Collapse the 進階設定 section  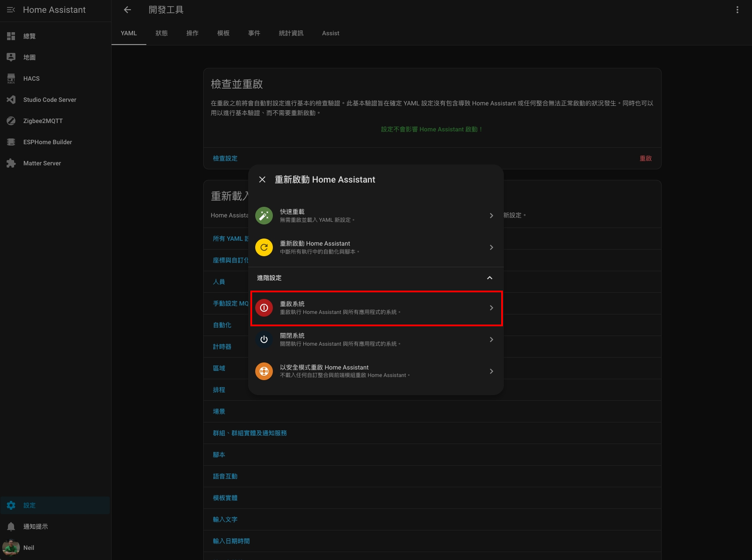click(x=376, y=278)
